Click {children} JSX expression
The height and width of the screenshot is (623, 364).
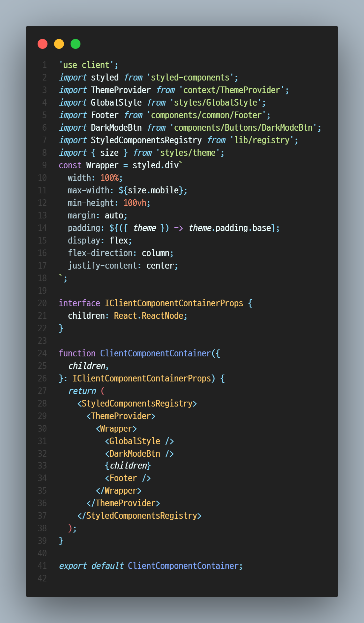pyautogui.click(x=128, y=466)
